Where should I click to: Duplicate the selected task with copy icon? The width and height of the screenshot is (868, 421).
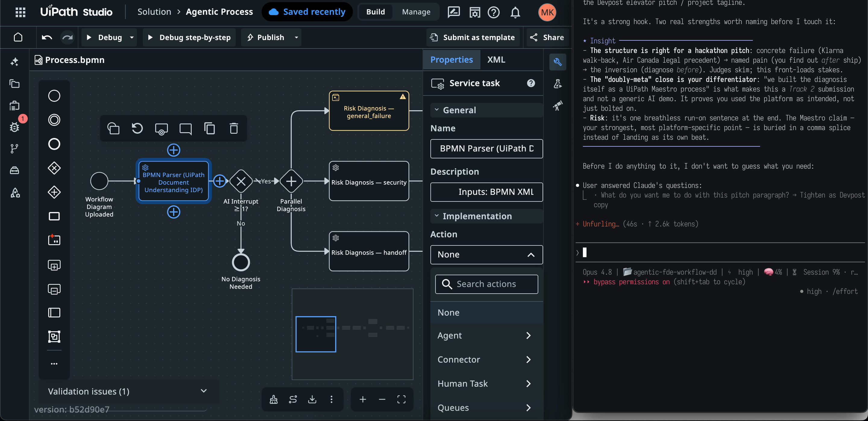(x=209, y=128)
